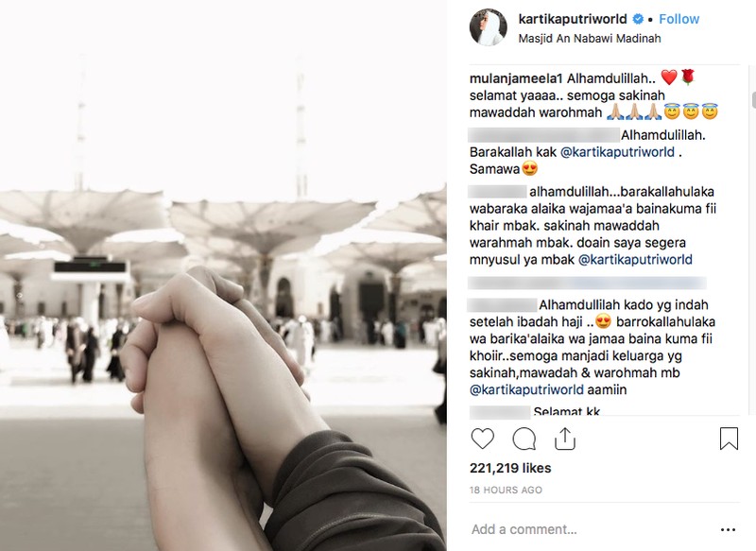Open the three-dot more options menu
Screen dimensions: 756x551
(x=728, y=529)
